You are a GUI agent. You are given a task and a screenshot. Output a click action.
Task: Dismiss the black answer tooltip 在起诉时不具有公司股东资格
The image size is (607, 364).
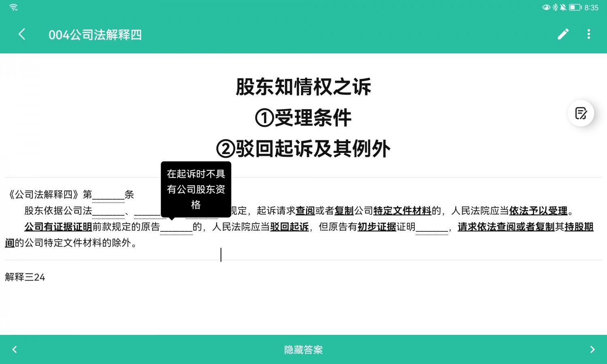196,189
